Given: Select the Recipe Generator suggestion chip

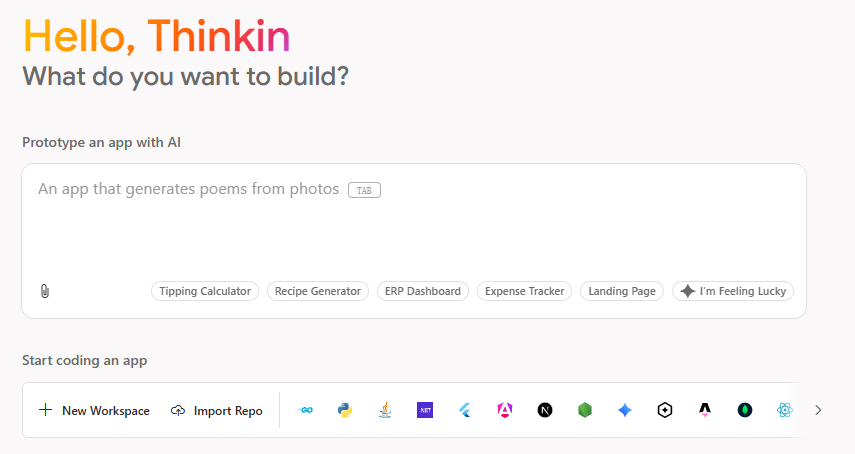Looking at the screenshot, I should pos(318,291).
